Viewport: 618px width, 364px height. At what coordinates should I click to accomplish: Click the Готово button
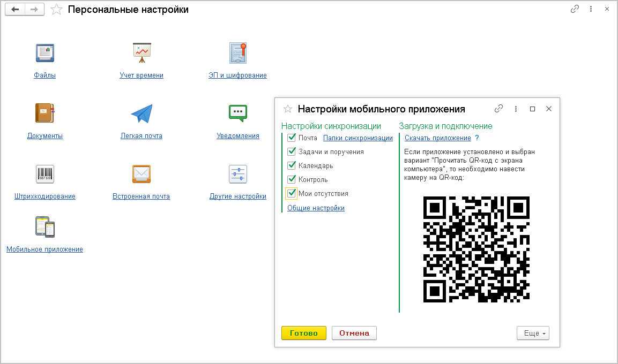pos(304,333)
